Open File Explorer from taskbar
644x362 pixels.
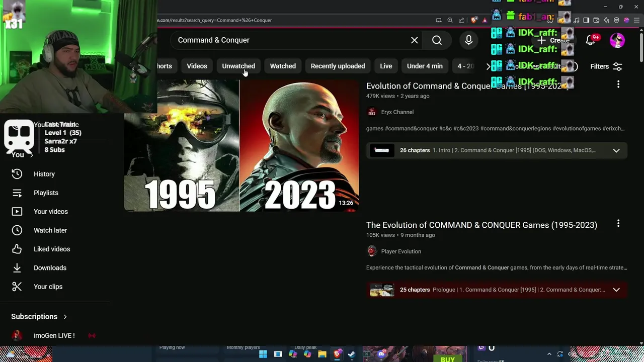322,354
